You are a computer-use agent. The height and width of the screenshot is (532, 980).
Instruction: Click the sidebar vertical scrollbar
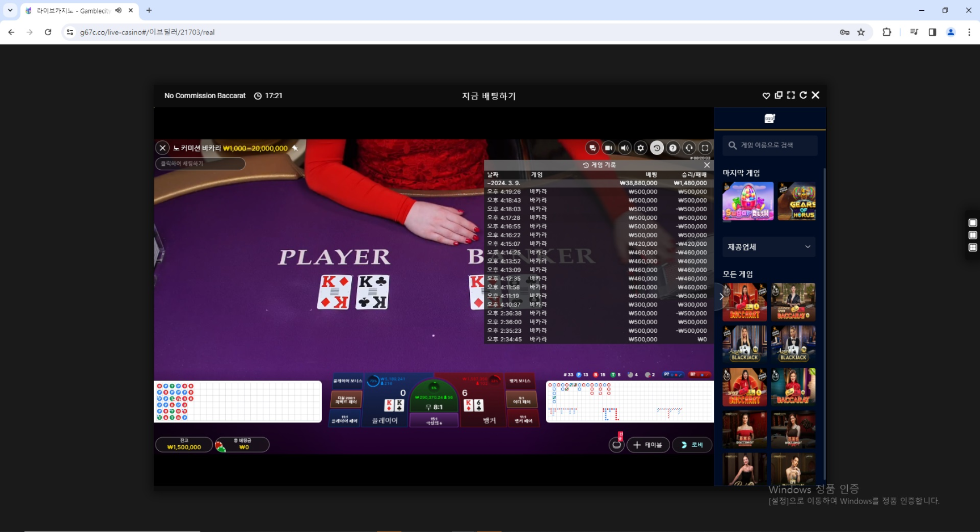(x=824, y=324)
